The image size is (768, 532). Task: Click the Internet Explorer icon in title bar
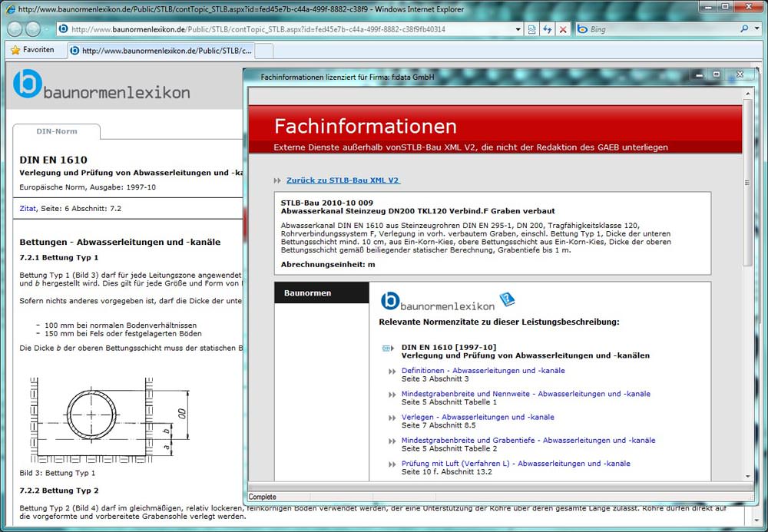tap(10, 8)
